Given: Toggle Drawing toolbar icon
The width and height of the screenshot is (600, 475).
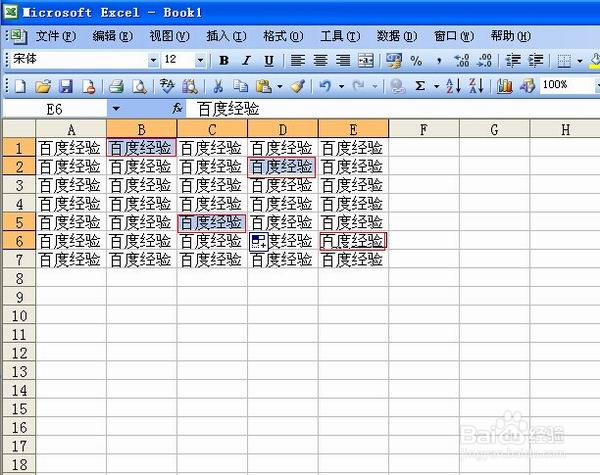Looking at the screenshot, I should tap(527, 86).
